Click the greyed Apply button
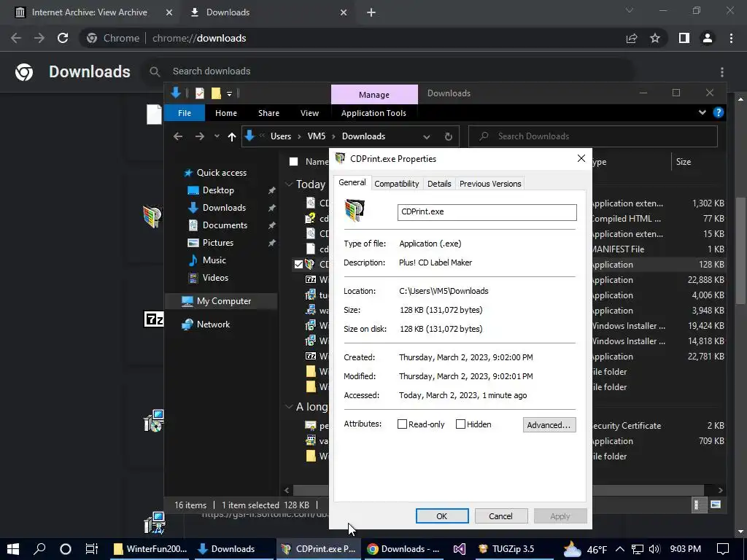This screenshot has width=747, height=560. click(560, 516)
